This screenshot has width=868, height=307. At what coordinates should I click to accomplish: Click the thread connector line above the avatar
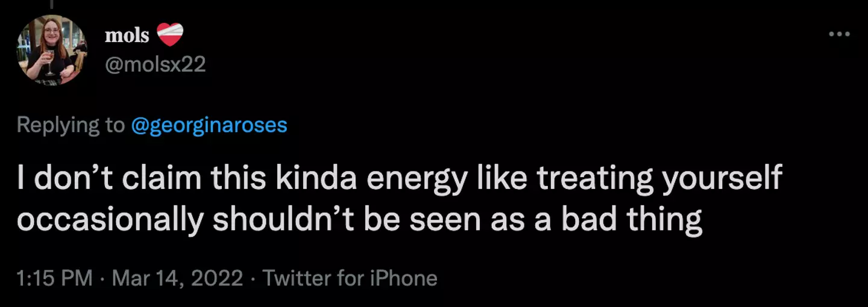[x=52, y=4]
